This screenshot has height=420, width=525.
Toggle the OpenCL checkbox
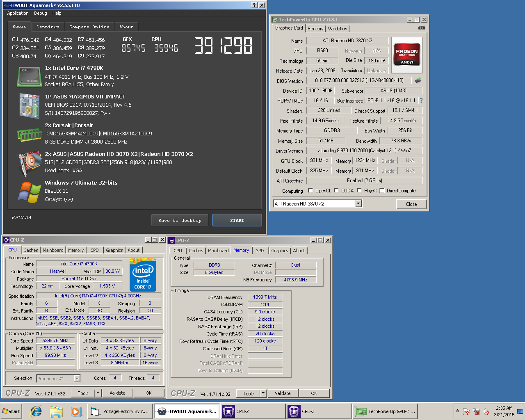click(310, 190)
